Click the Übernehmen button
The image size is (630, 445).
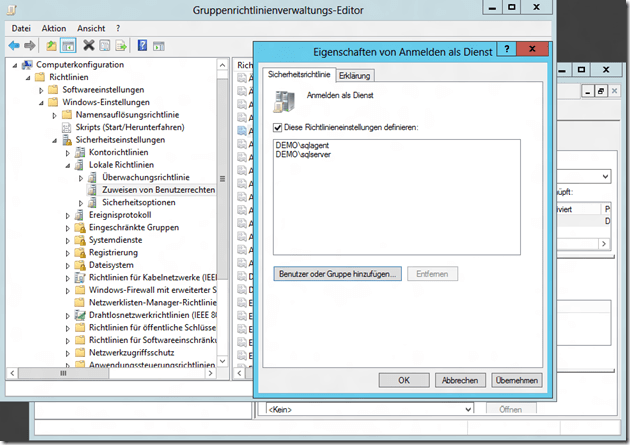click(517, 380)
